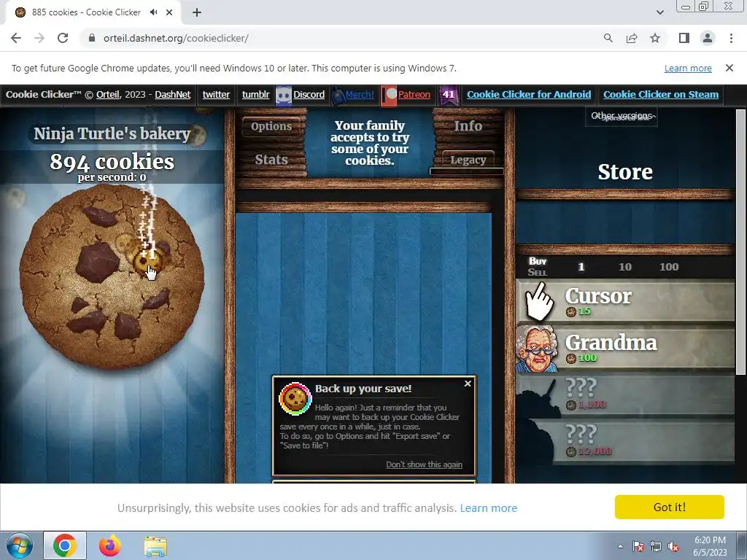This screenshot has height=560, width=747.
Task: Open the muted volume tray icon
Action: pos(673,547)
